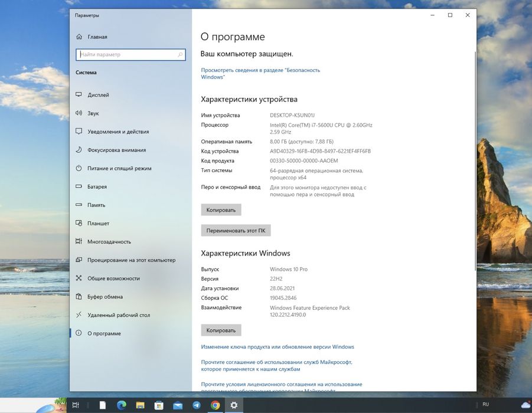The width and height of the screenshot is (532, 413).
Task: Select the 8,00 ГБ memory value
Action: [302, 142]
